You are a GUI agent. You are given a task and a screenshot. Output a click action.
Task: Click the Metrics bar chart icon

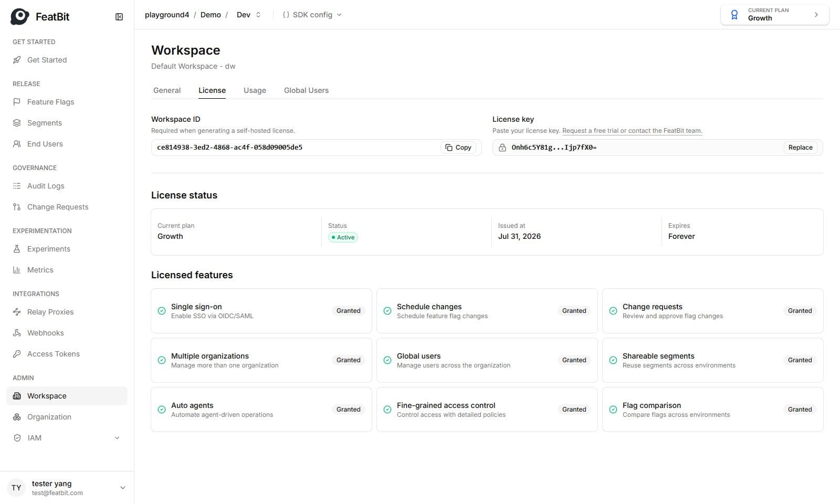(x=17, y=270)
